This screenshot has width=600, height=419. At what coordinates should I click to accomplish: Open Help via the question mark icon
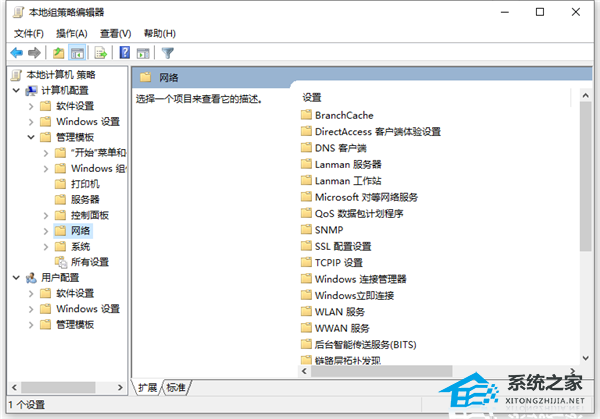(125, 53)
